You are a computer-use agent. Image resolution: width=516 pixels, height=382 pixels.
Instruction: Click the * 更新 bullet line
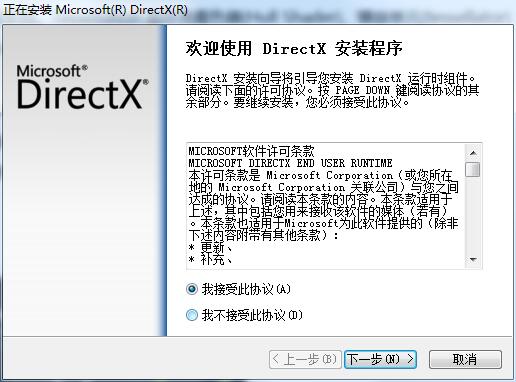[210, 248]
